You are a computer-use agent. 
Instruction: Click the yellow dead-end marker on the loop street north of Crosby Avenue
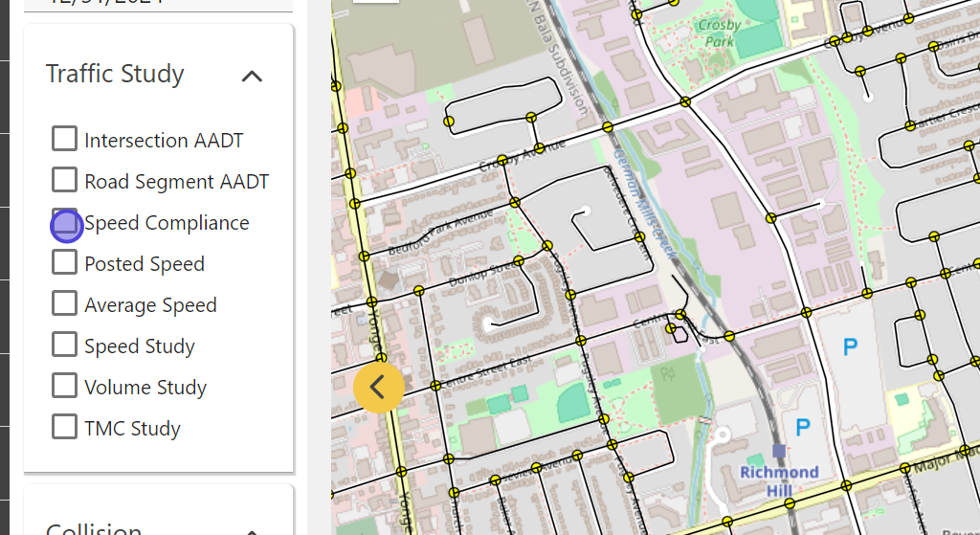[x=449, y=121]
